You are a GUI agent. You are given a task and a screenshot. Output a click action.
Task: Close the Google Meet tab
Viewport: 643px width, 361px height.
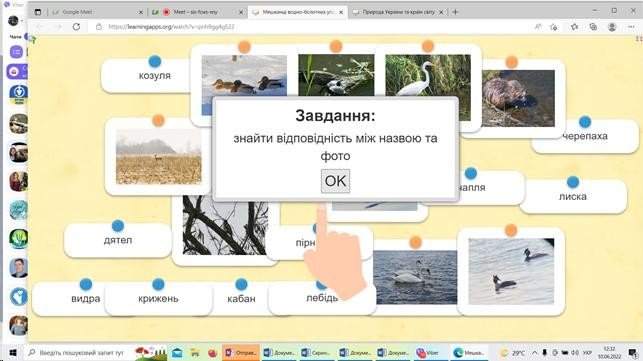tap(141, 12)
